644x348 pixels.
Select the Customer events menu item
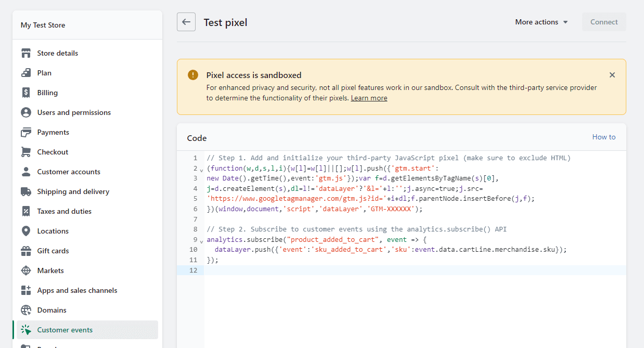coord(87,330)
